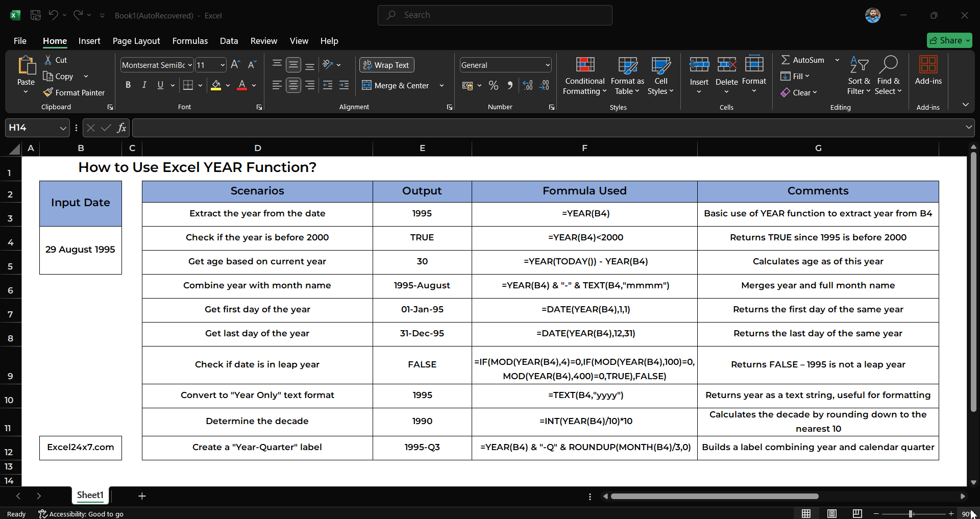Click the Insert Function fx icon
This screenshot has height=519, width=980.
click(121, 128)
